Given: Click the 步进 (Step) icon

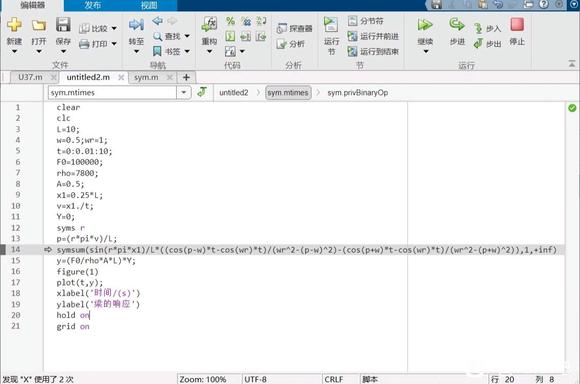Looking at the screenshot, I should coord(457,25).
